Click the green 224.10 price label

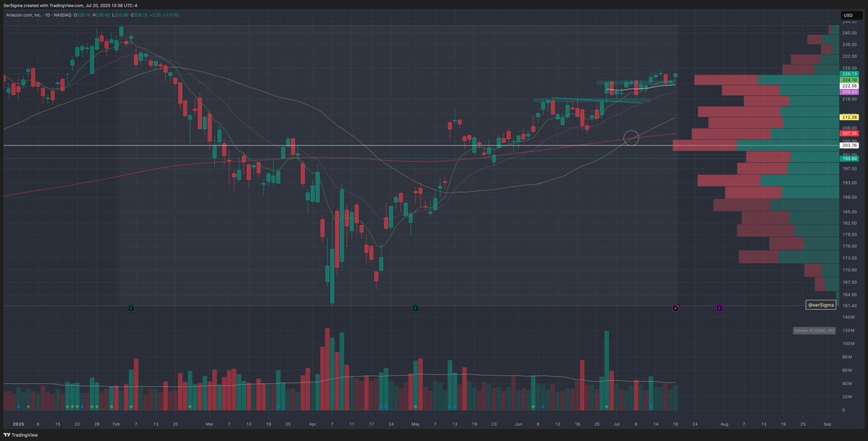click(x=849, y=80)
